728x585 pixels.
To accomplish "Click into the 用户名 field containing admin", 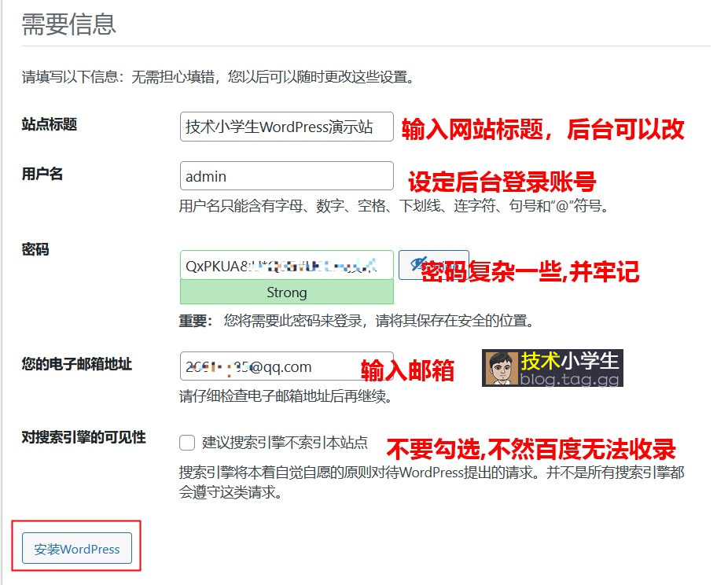I will pyautogui.click(x=286, y=177).
